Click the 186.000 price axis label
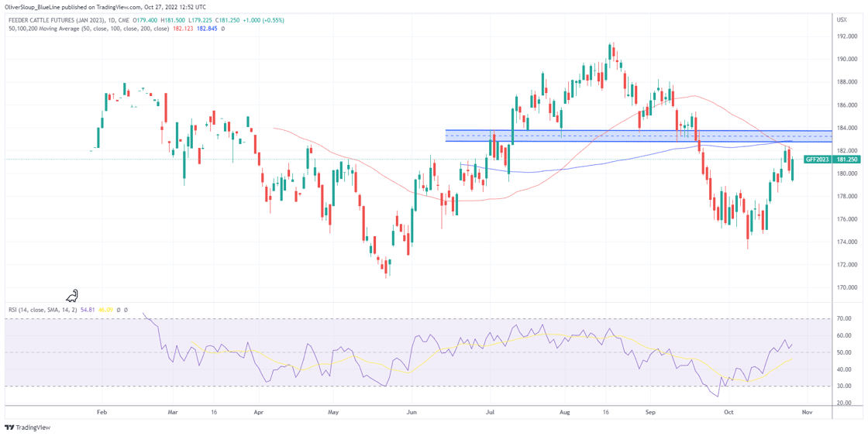868x436 pixels. tap(846, 105)
